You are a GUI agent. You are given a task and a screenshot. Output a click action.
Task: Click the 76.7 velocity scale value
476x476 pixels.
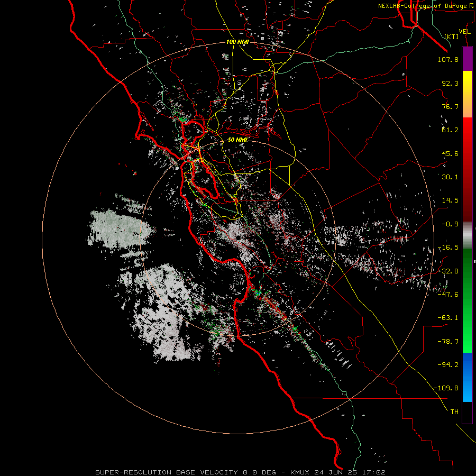450,106
